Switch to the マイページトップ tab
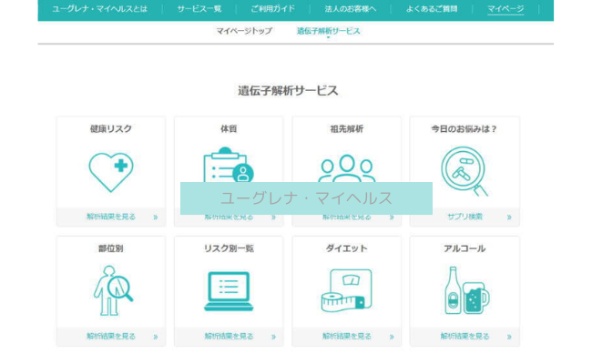This screenshot has width=592, height=364. point(244,31)
